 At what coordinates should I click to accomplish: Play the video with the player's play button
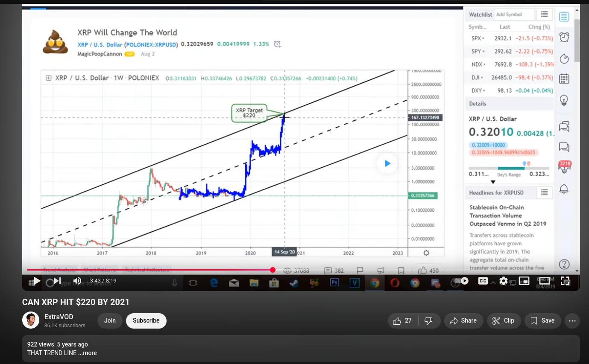coord(37,281)
